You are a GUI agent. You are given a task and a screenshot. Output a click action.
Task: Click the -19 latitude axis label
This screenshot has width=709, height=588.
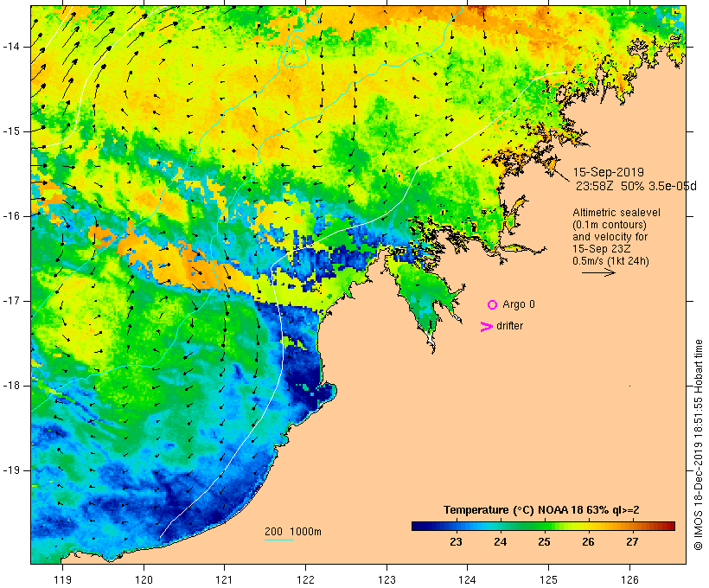pyautogui.click(x=10, y=470)
